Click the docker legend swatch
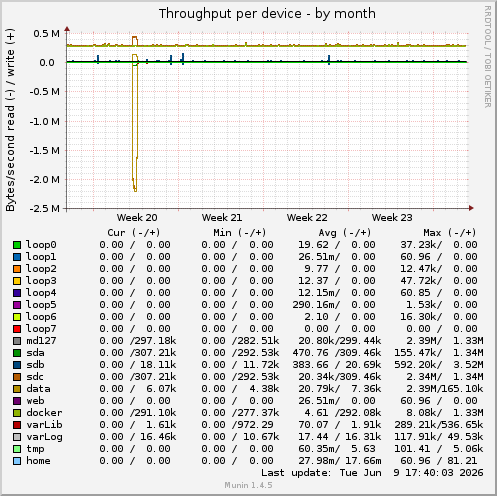 (17, 413)
